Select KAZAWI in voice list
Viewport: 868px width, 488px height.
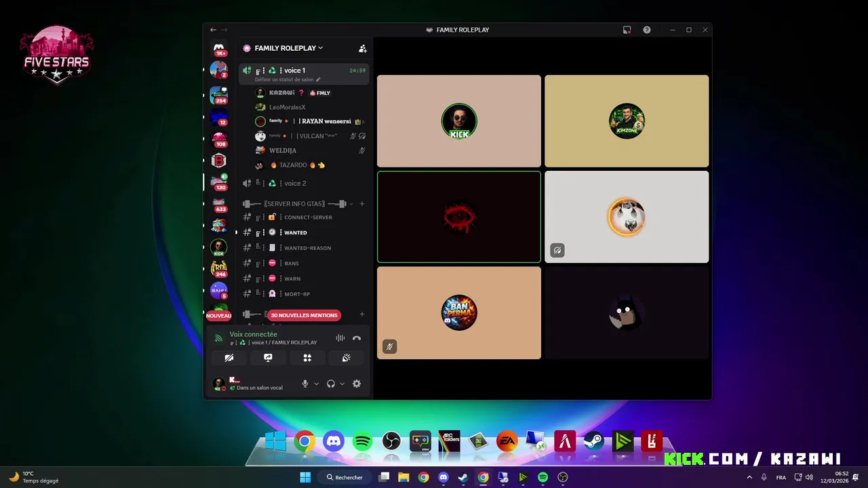[x=311, y=93]
